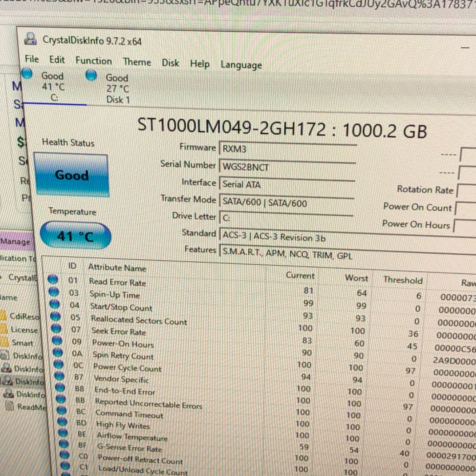Click the Transfer Mode field SATA/600

pos(287,202)
